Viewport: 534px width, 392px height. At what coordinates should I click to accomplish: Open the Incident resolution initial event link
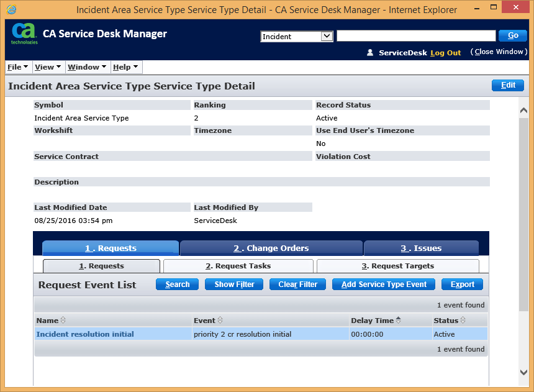click(x=86, y=334)
